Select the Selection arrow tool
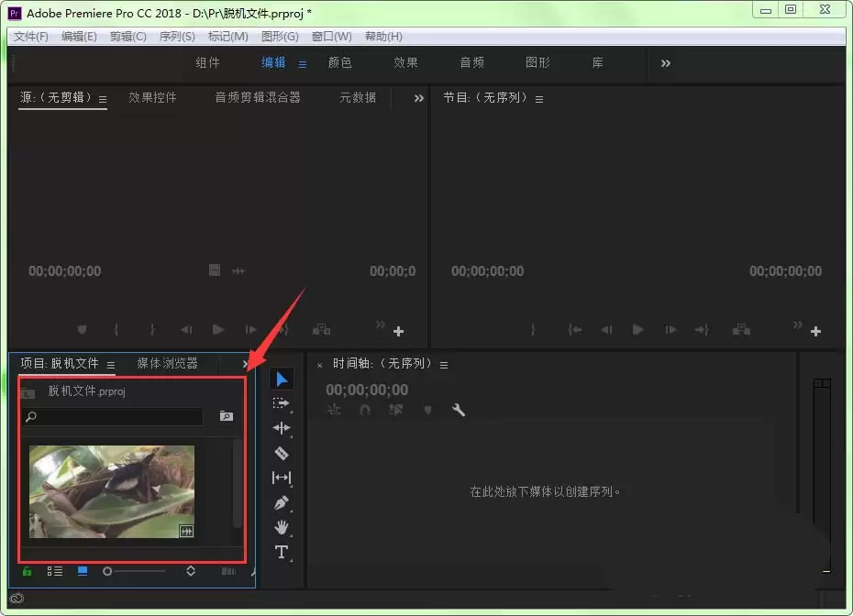The height and width of the screenshot is (616, 853). pos(282,379)
